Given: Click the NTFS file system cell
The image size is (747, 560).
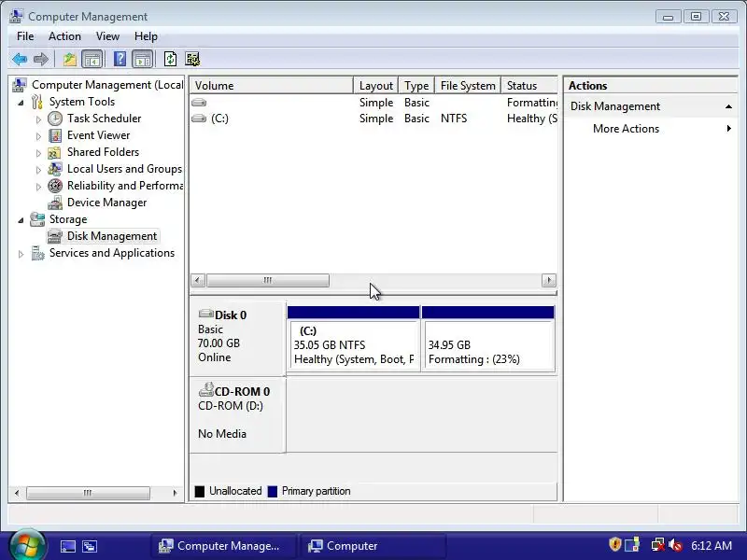Looking at the screenshot, I should click(454, 119).
